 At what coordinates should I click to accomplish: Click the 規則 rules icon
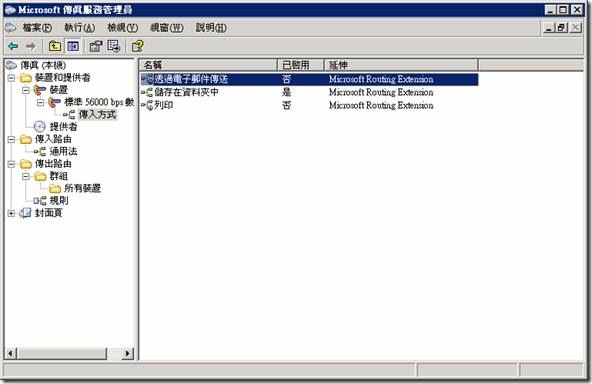[40, 201]
